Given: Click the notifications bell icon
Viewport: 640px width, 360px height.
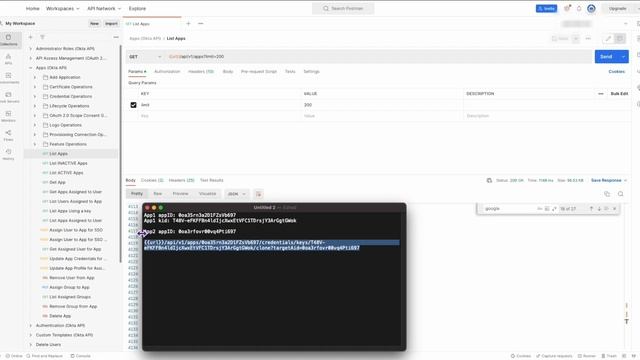Looking at the screenshot, I should [579, 9].
